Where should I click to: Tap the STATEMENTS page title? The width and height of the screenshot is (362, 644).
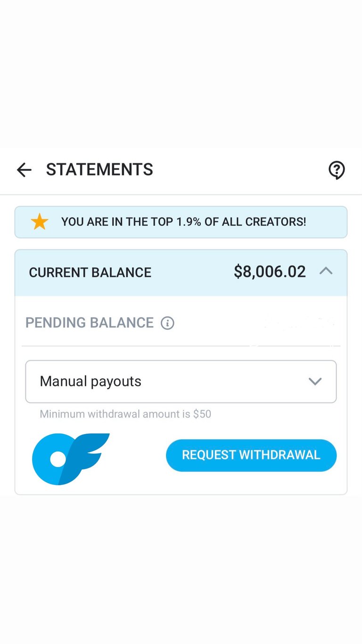[99, 170]
